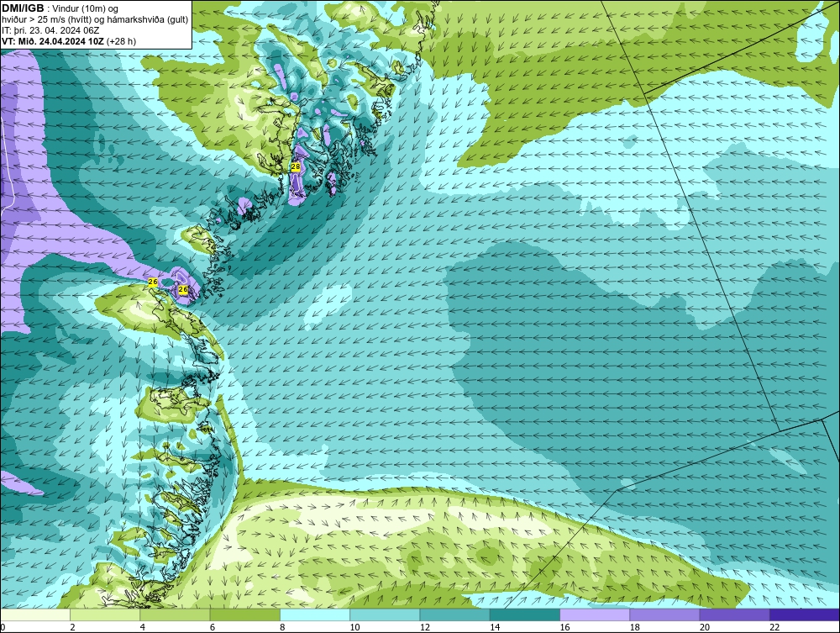
Task: Click the legend scale value 0
Action: (x=3, y=627)
